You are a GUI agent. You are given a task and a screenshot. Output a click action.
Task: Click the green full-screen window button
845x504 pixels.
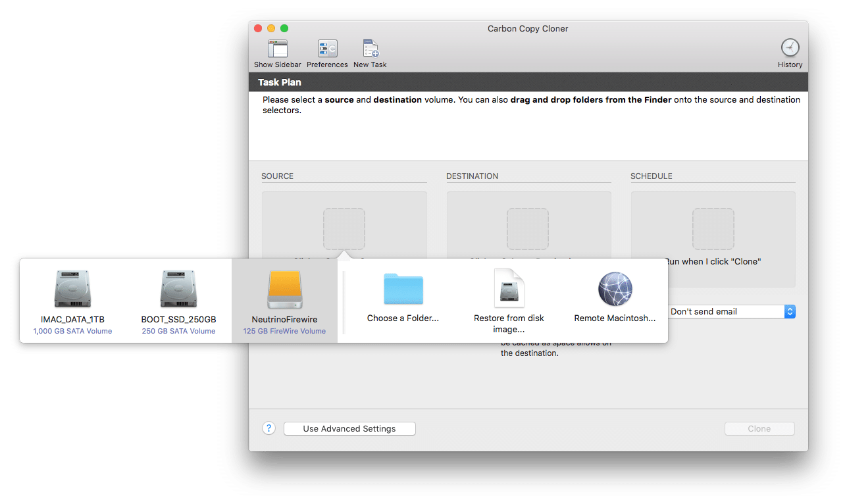coord(284,28)
